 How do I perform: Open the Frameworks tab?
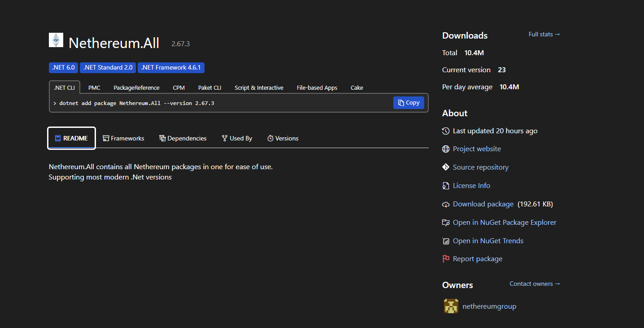pos(123,138)
